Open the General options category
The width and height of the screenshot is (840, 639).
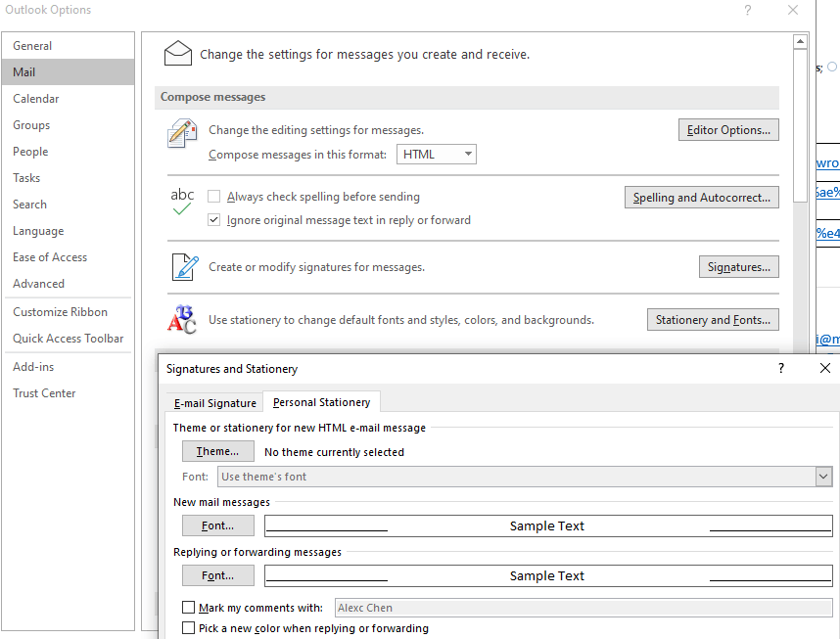click(68, 46)
